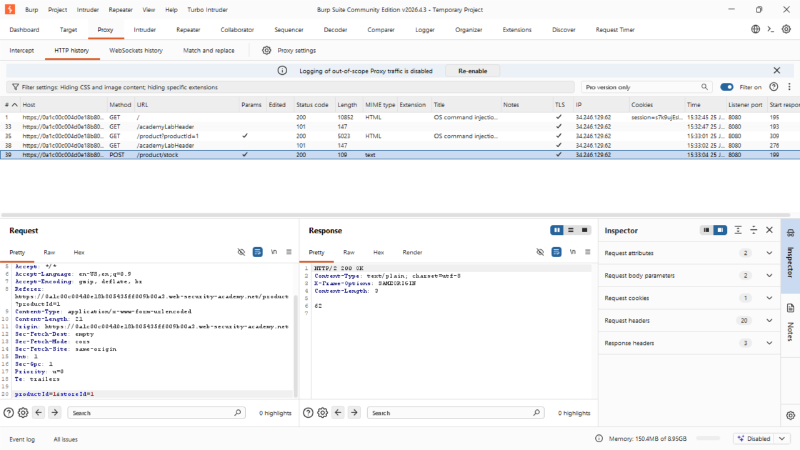Viewport: 800px width, 450px height.
Task: Click the Burp Suite logo icon
Action: point(10,9)
